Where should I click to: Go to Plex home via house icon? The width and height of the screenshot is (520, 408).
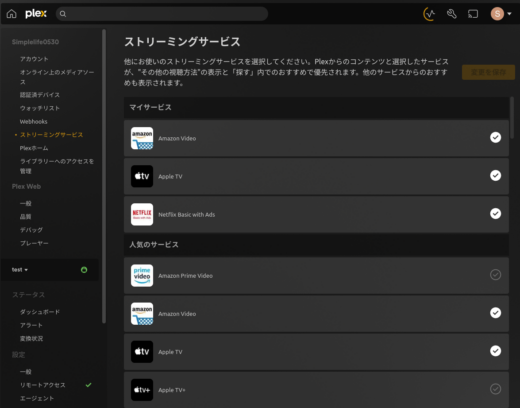(12, 14)
